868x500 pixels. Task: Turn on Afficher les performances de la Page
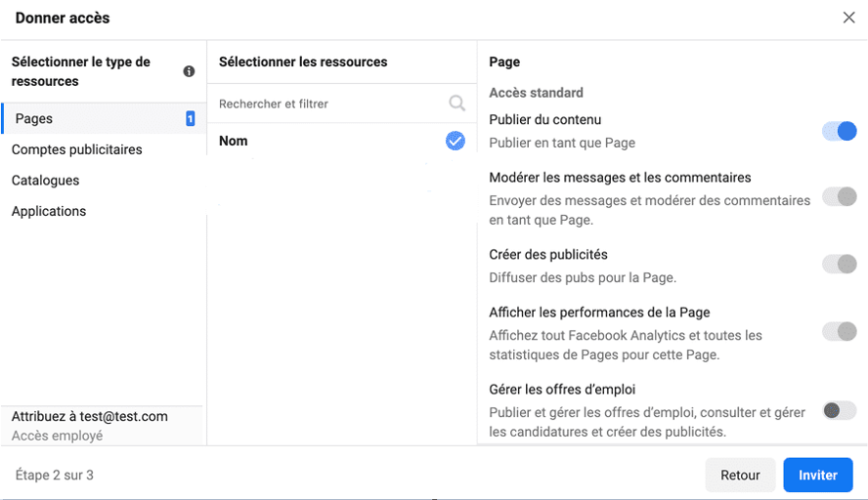(840, 331)
